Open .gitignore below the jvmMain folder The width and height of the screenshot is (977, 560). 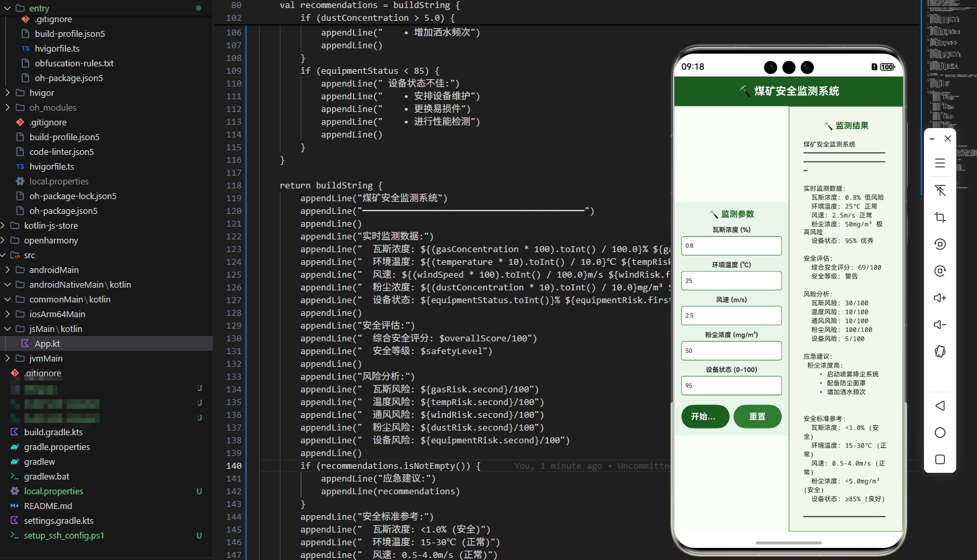click(x=43, y=373)
